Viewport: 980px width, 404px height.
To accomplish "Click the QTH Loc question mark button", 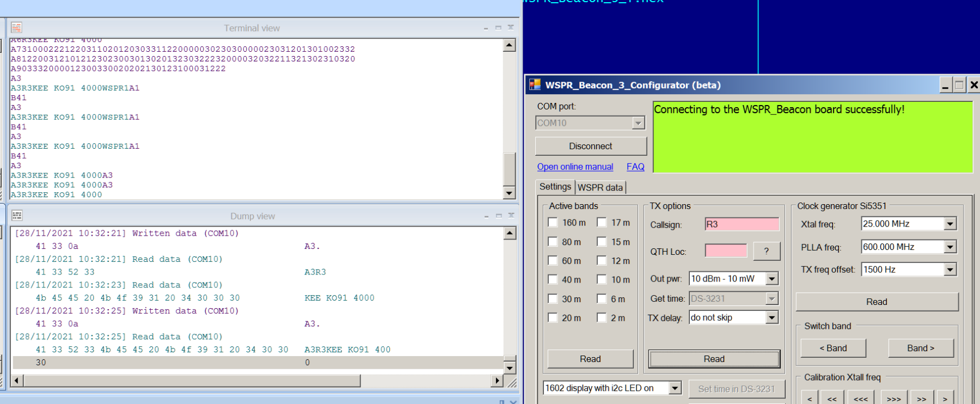I will 767,251.
